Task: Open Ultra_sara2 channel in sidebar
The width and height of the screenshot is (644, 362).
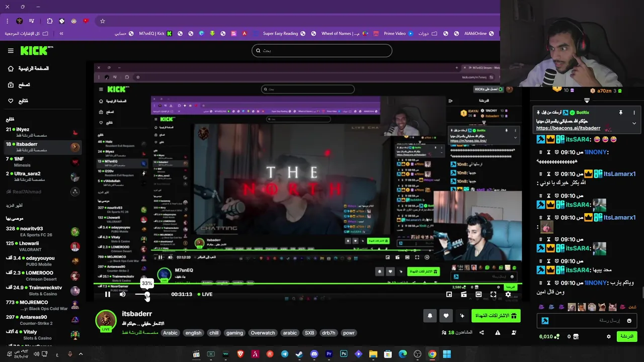Action: (42, 176)
